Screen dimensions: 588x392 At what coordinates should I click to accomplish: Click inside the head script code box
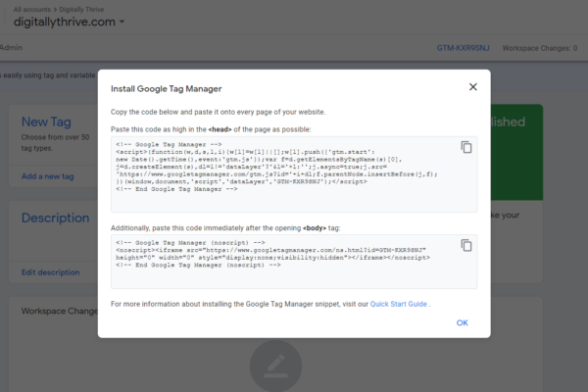(x=294, y=174)
